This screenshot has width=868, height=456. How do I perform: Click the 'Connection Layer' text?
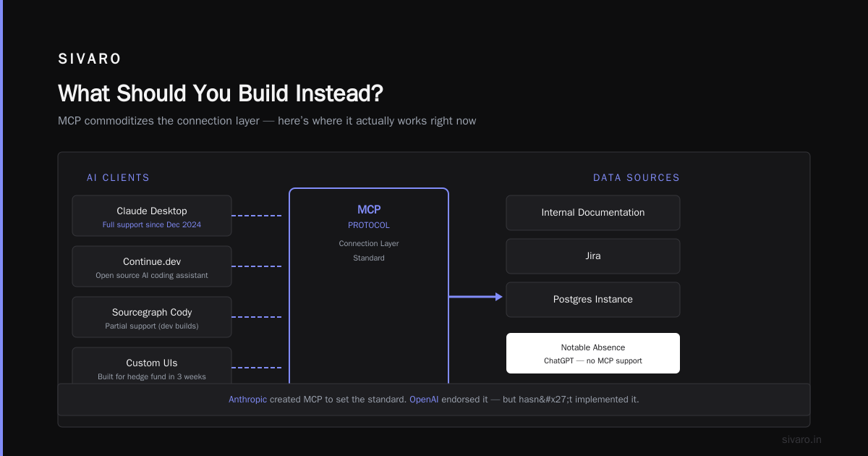[369, 244]
